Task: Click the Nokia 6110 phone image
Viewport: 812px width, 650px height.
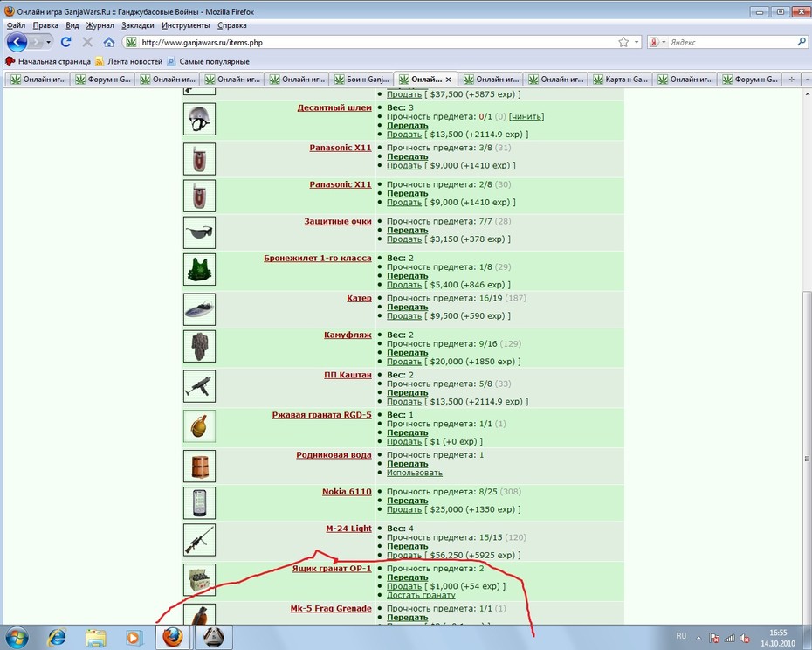Action: (199, 503)
